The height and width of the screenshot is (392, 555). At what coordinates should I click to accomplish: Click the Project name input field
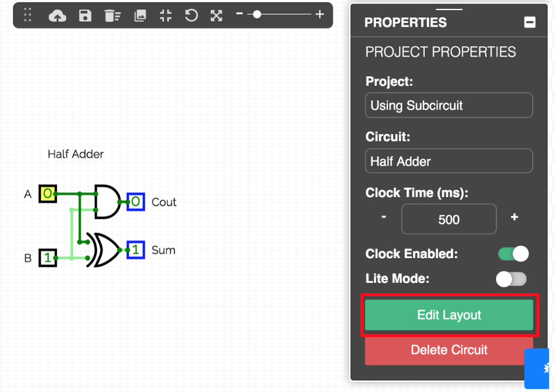pos(448,106)
